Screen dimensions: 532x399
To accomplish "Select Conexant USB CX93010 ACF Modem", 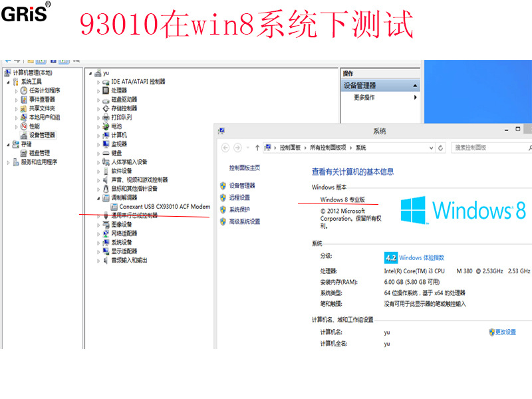I will coord(164,207).
